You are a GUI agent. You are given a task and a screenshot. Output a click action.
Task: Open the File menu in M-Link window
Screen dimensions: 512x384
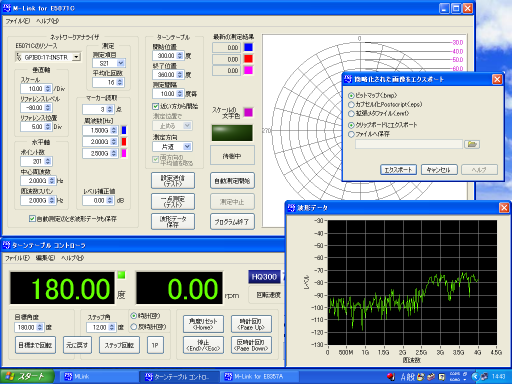click(18, 21)
